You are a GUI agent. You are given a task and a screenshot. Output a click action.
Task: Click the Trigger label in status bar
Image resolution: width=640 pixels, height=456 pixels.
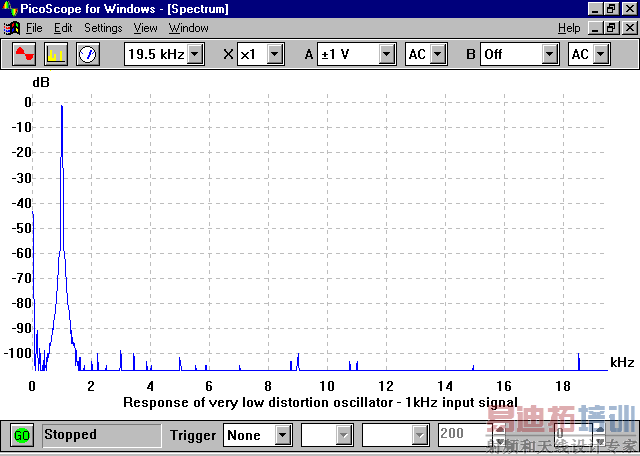point(193,436)
